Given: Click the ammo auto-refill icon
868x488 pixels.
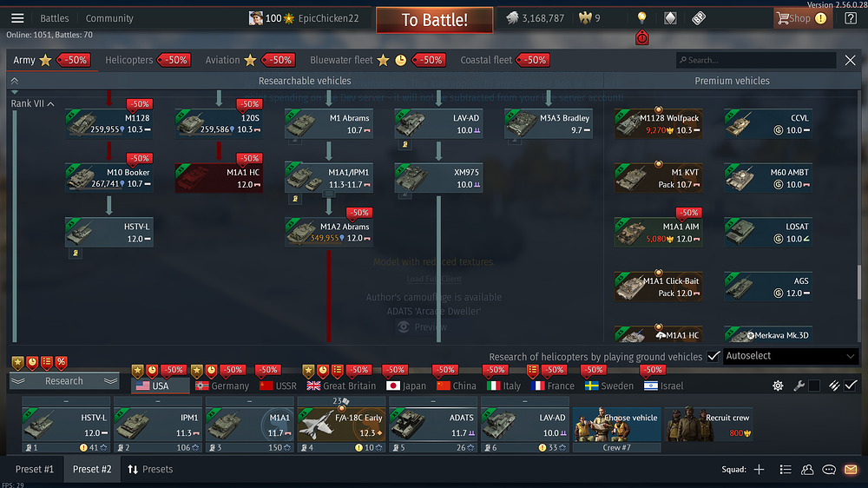Looking at the screenshot, I should (x=834, y=386).
